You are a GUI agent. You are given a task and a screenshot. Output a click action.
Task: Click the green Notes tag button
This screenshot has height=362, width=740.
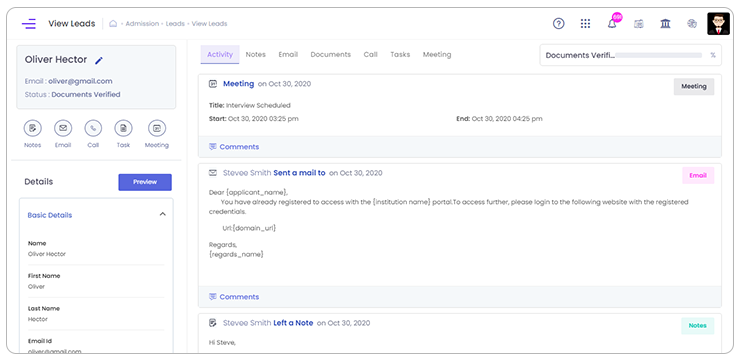point(698,326)
